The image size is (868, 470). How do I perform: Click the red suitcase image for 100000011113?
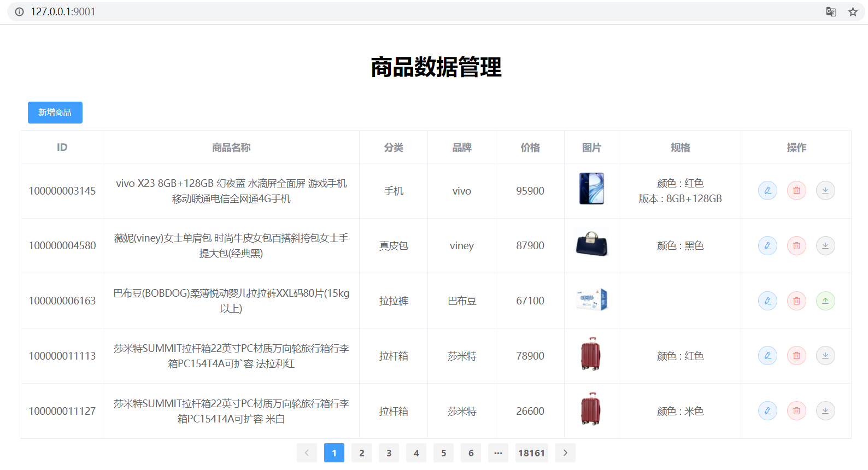[x=591, y=354]
